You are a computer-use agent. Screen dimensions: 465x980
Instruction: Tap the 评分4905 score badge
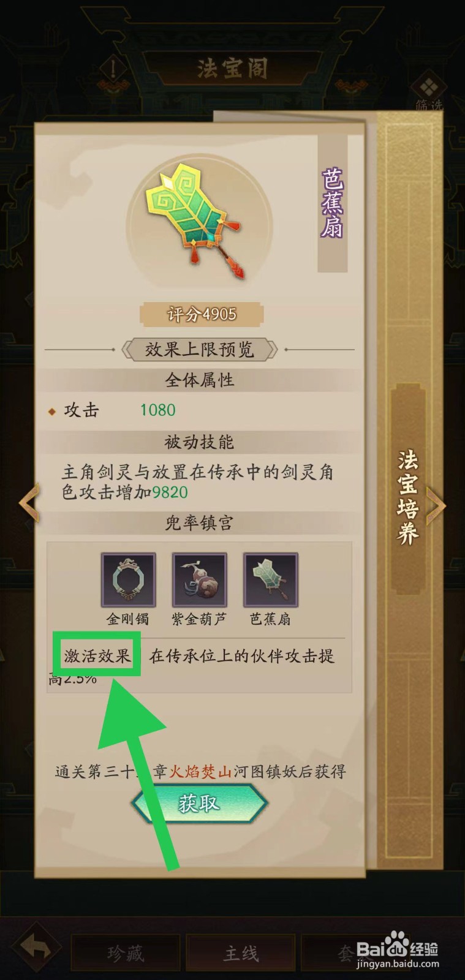(202, 315)
